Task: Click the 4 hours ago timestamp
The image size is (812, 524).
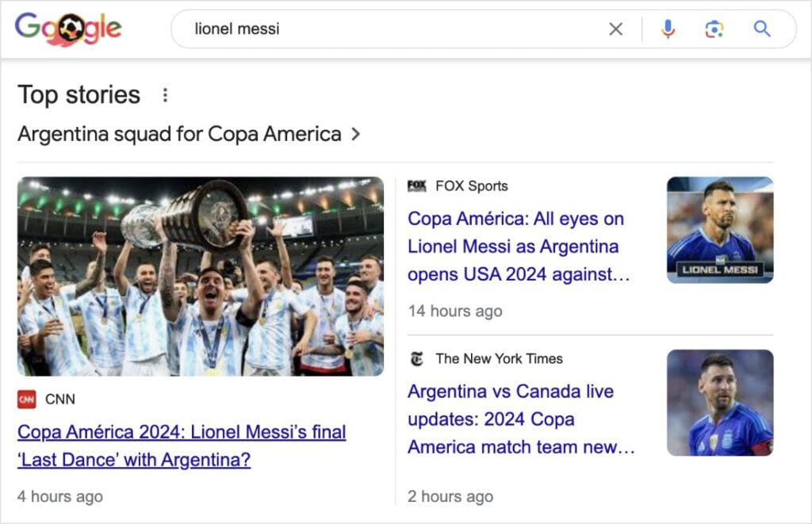Action: click(x=59, y=496)
